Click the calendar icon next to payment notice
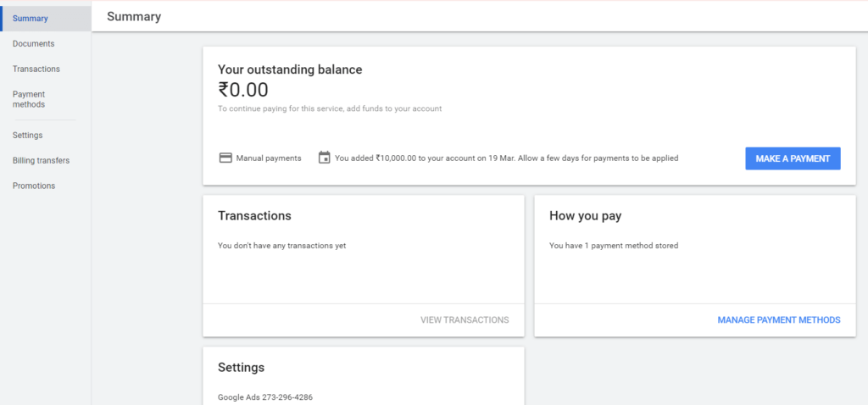 (325, 158)
